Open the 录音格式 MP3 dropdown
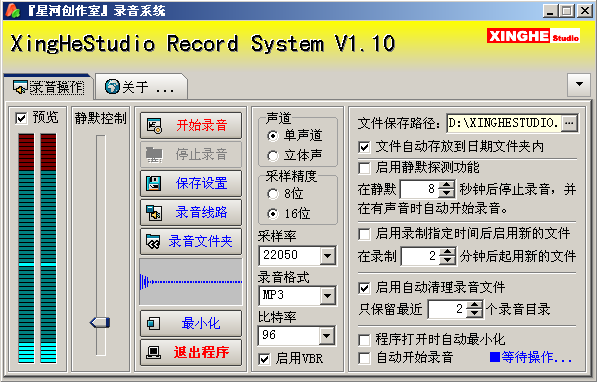The image size is (597, 384). 327,296
